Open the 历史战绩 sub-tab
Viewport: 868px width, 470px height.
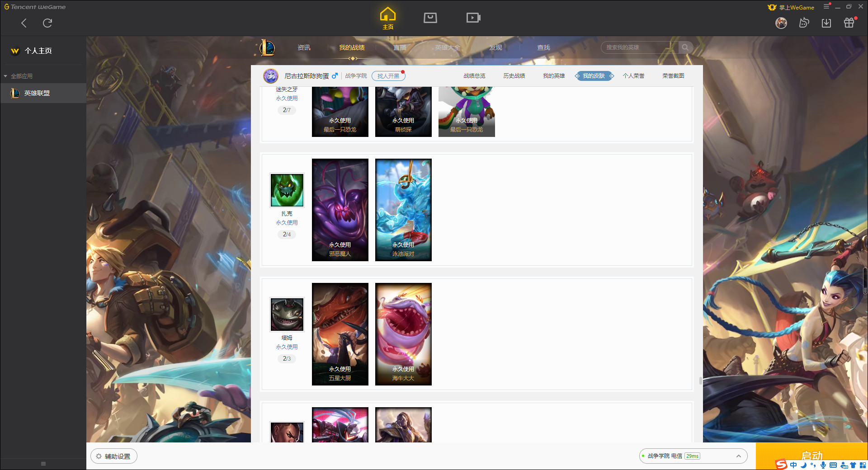click(514, 76)
